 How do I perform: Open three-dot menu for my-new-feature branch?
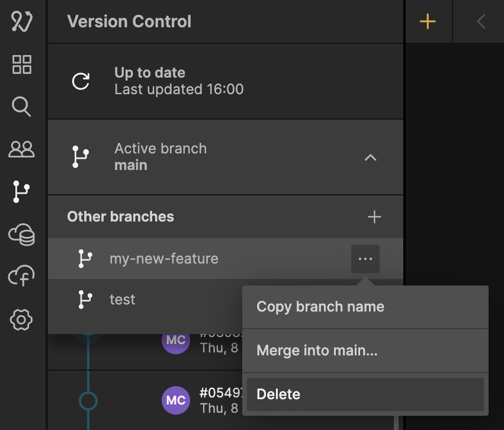[365, 259]
